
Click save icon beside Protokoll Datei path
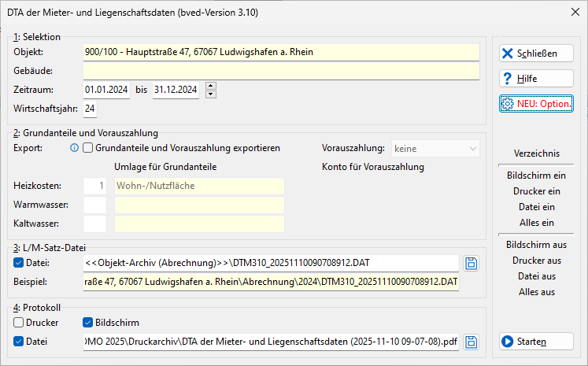pyautogui.click(x=471, y=342)
